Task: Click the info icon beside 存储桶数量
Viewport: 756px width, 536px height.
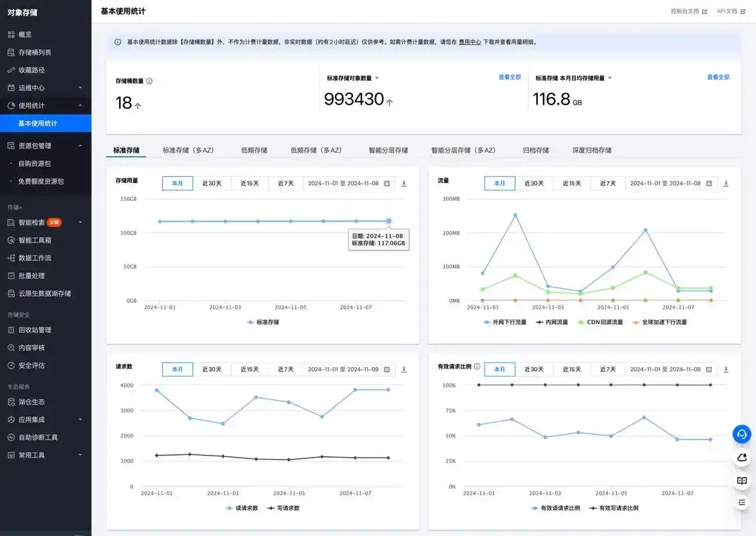Action: coord(149,81)
